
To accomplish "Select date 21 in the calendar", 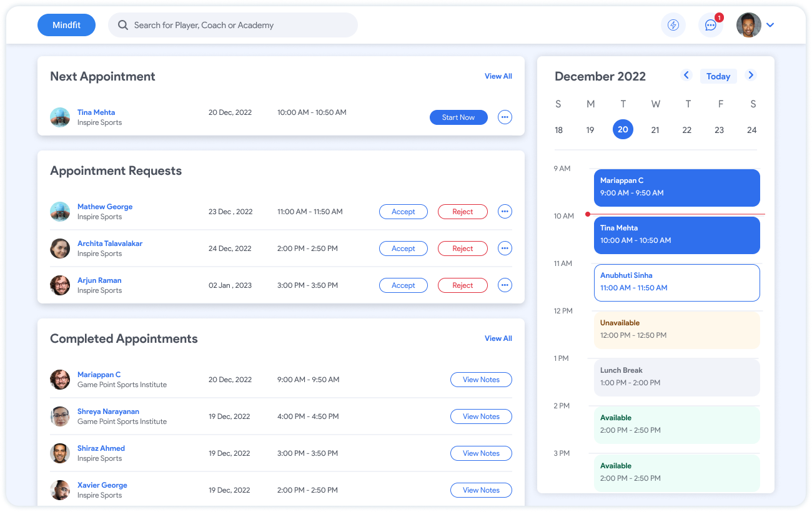I will click(655, 130).
